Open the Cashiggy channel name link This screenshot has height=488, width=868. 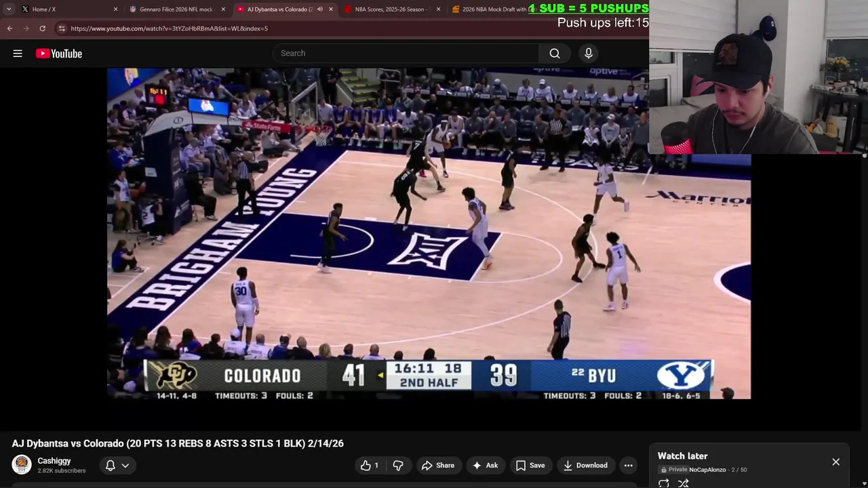[54, 461]
